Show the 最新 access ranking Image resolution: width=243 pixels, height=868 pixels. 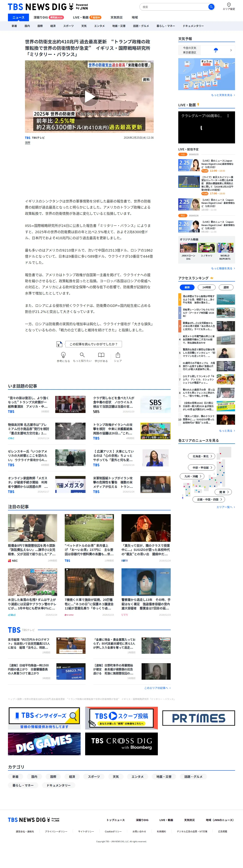pyautogui.click(x=187, y=287)
